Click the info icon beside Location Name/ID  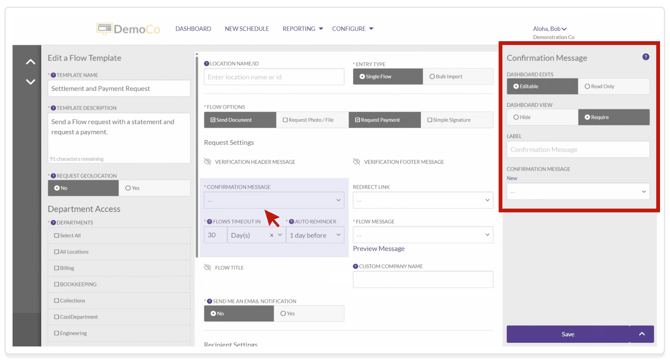click(206, 64)
